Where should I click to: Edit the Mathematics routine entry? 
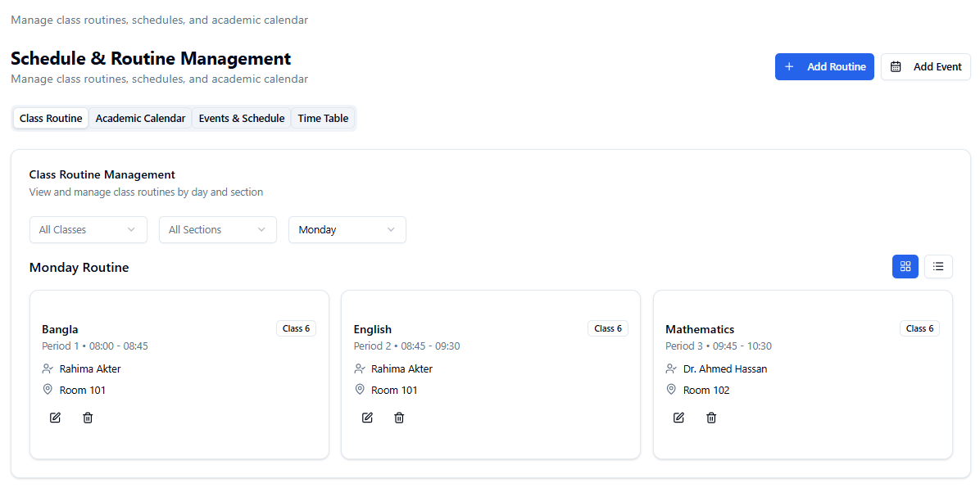pos(678,418)
